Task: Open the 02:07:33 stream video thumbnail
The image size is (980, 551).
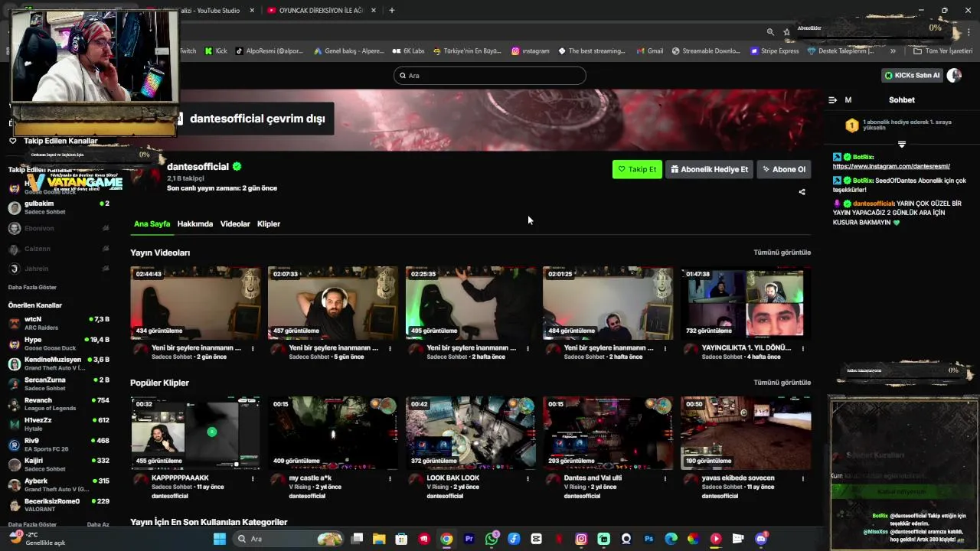Action: tap(333, 303)
